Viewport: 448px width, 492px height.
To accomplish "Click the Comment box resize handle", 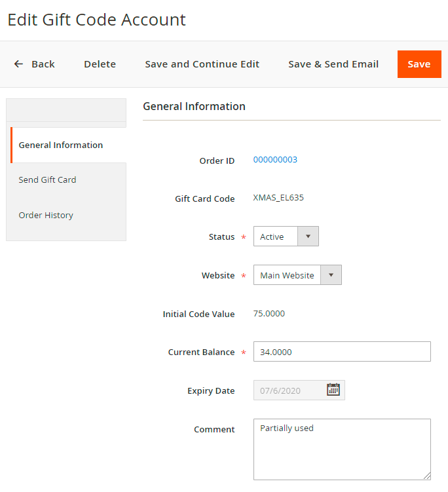I will pyautogui.click(x=427, y=476).
